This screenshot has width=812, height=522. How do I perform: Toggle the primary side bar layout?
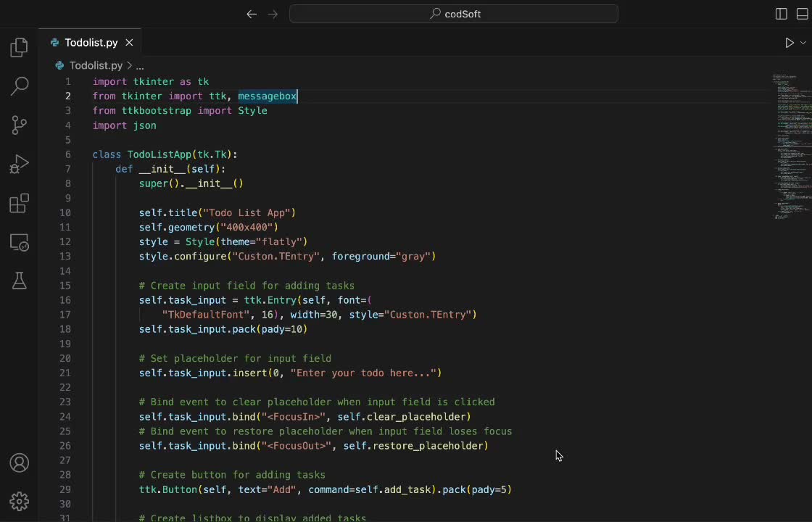point(781,14)
